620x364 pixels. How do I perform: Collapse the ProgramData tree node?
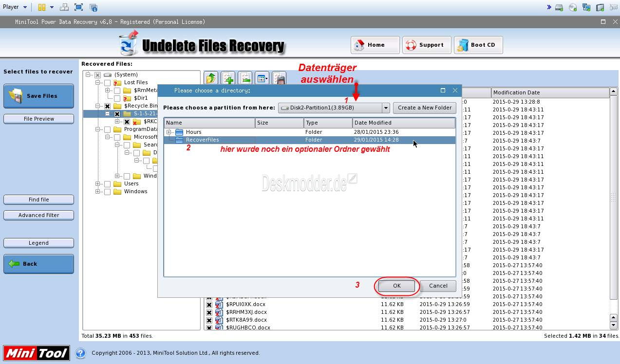tap(98, 129)
